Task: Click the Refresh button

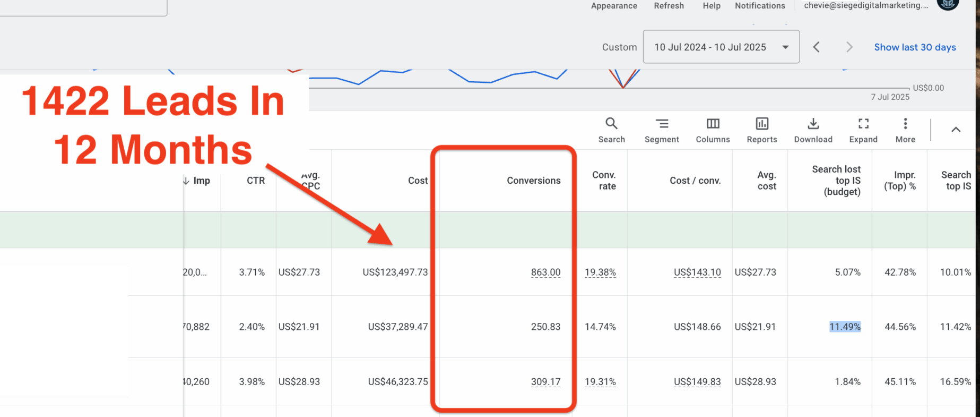Action: pyautogui.click(x=669, y=6)
